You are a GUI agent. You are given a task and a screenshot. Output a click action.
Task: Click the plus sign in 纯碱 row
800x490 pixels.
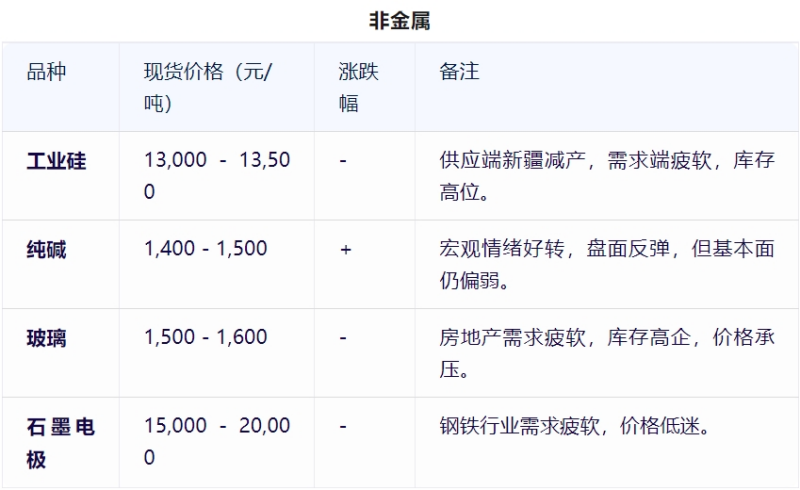pos(345,250)
